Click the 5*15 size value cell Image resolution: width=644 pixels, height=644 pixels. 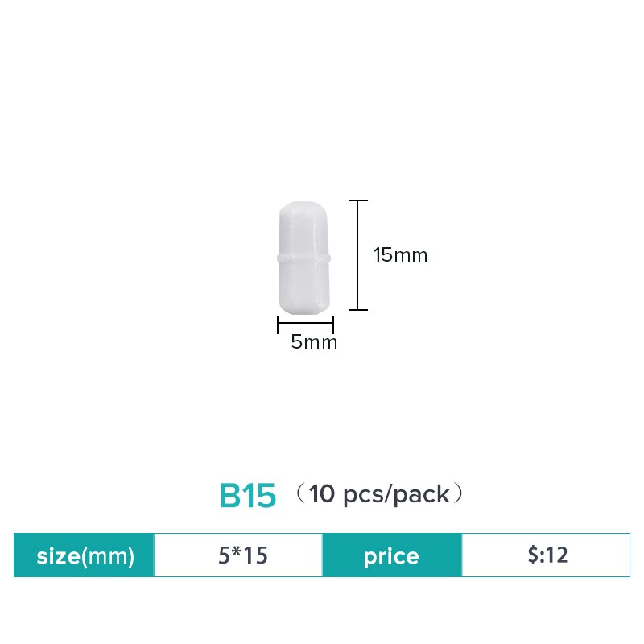[237, 555]
